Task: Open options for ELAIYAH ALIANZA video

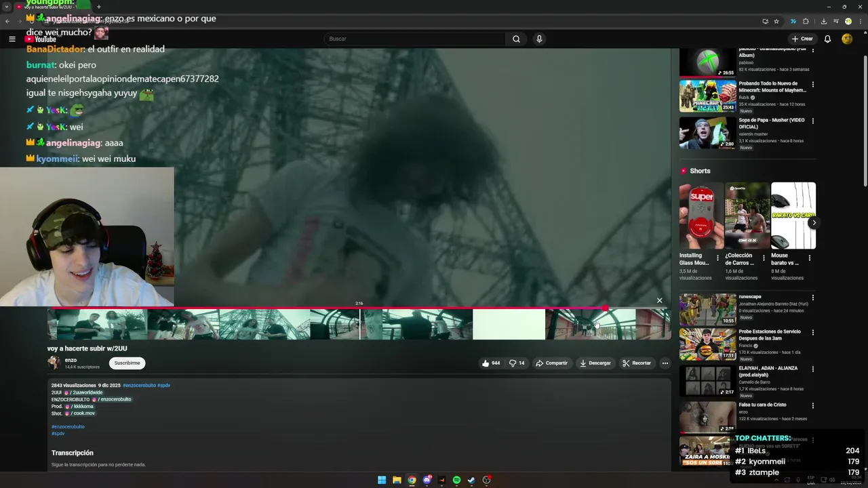Action: (x=812, y=369)
